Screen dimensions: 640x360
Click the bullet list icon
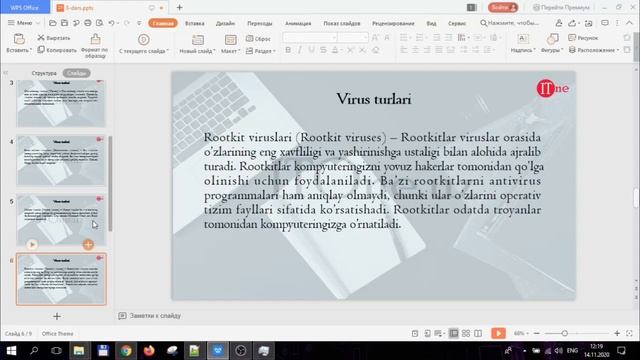click(404, 38)
